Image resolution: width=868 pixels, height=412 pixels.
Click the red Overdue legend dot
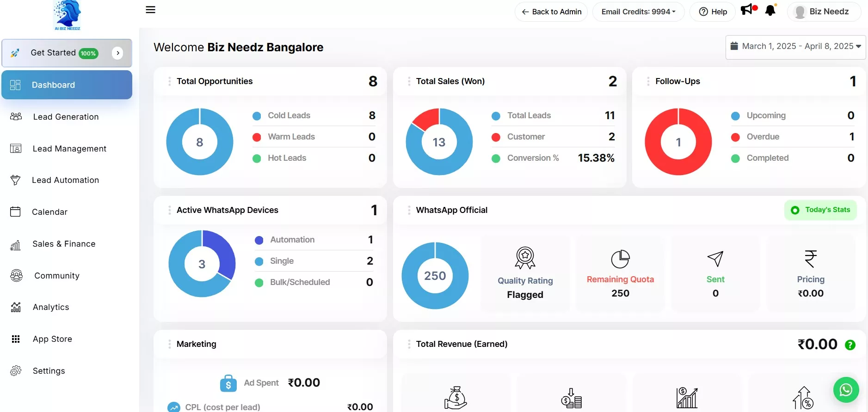[x=735, y=137]
